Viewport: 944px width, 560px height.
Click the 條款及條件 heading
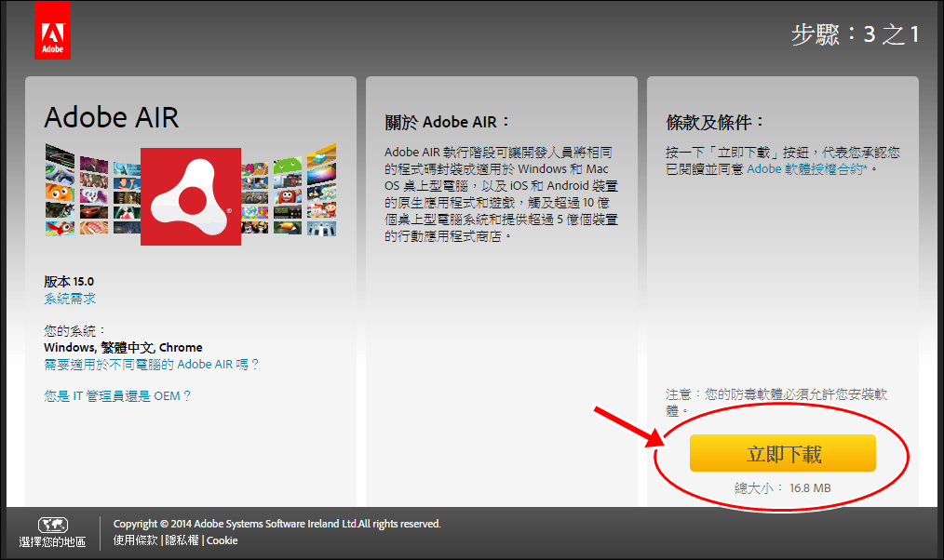point(715,122)
